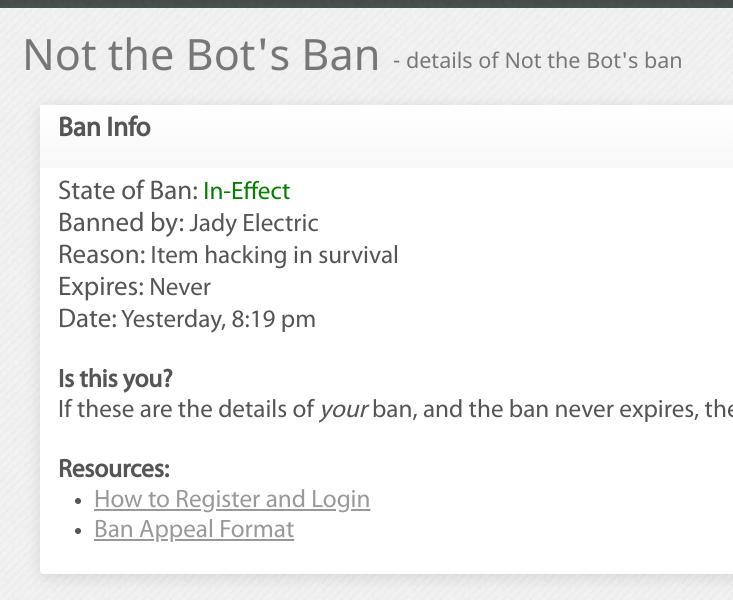This screenshot has height=600, width=733.
Task: Click the Date: Yesterday, 8:19 pm line
Action: click(x=187, y=319)
